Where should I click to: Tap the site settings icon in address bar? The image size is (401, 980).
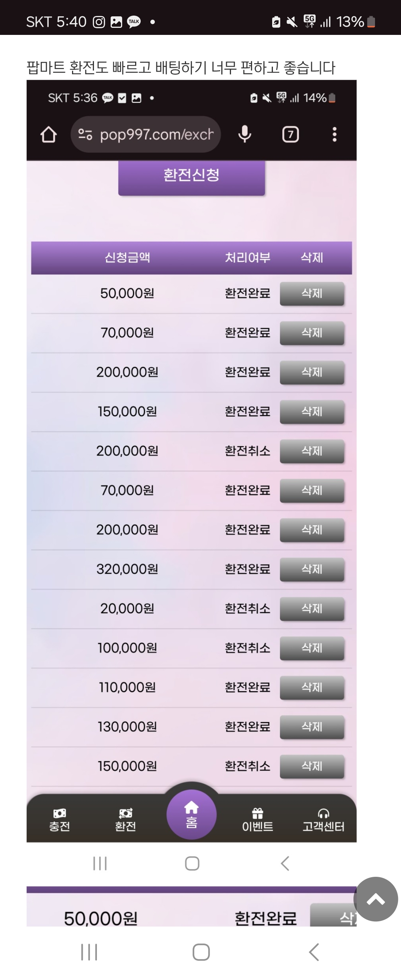(85, 134)
